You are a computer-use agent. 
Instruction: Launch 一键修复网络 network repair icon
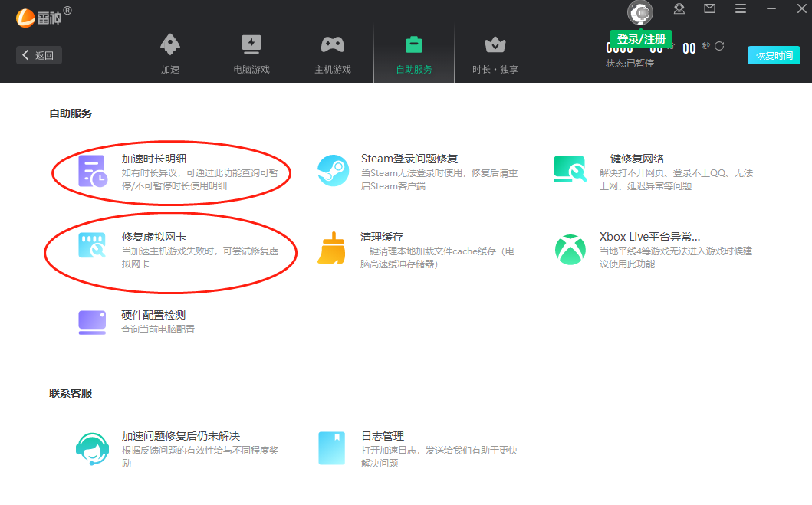click(x=570, y=170)
